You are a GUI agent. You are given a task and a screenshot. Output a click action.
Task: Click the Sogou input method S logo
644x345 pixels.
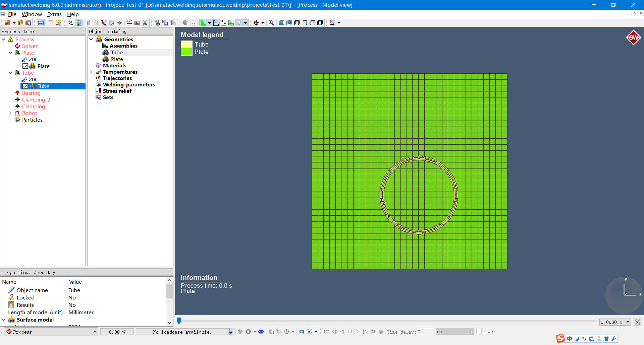560,338
